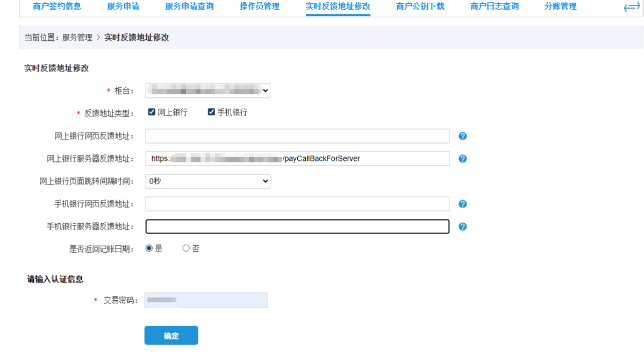Image resolution: width=644 pixels, height=362 pixels.
Task: Switch to the 分账管理 tab
Action: (560, 6)
